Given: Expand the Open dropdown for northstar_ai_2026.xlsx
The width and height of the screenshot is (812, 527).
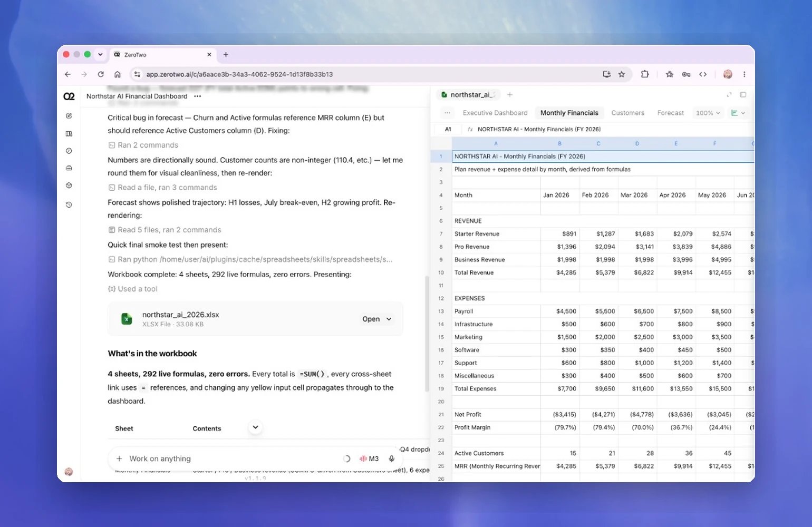Looking at the screenshot, I should click(389, 319).
